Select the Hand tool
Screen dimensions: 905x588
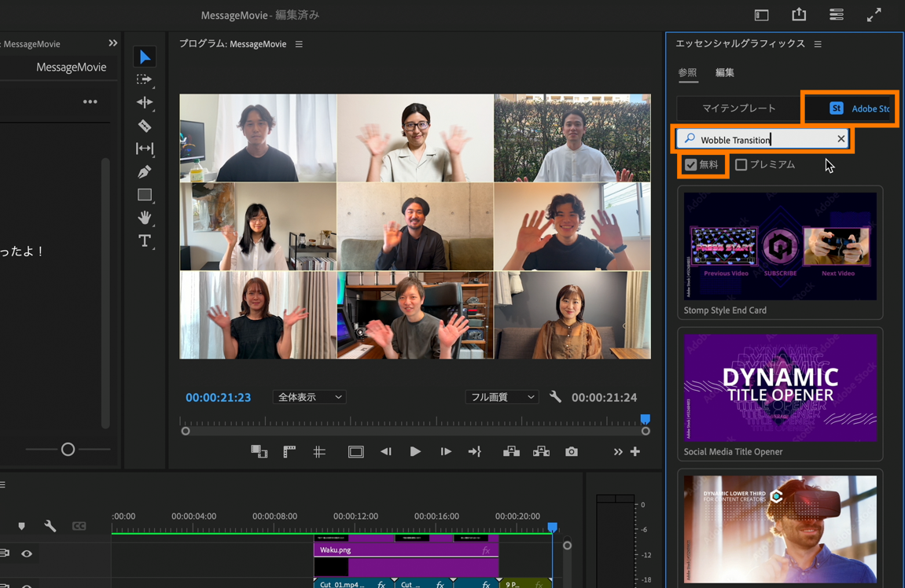coord(145,218)
